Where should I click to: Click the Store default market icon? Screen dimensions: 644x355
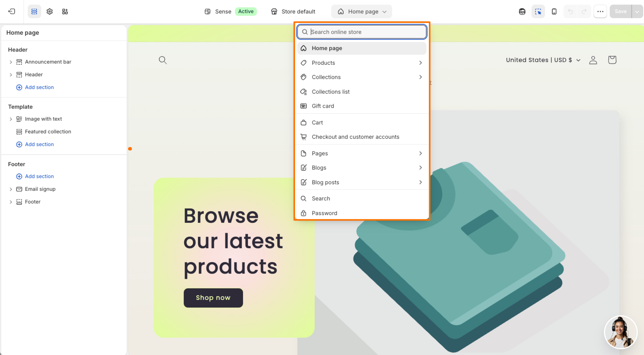[274, 12]
